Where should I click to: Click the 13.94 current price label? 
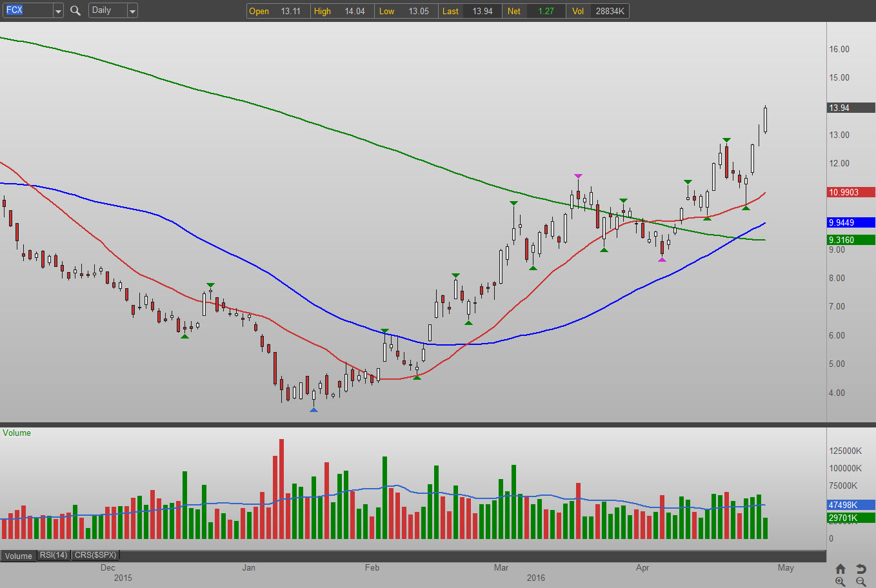coord(851,108)
